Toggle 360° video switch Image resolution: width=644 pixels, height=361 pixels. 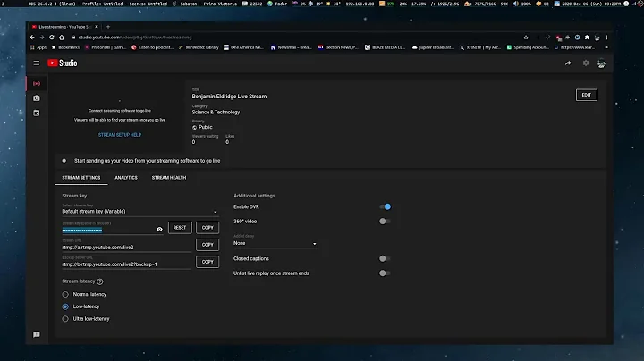point(385,222)
